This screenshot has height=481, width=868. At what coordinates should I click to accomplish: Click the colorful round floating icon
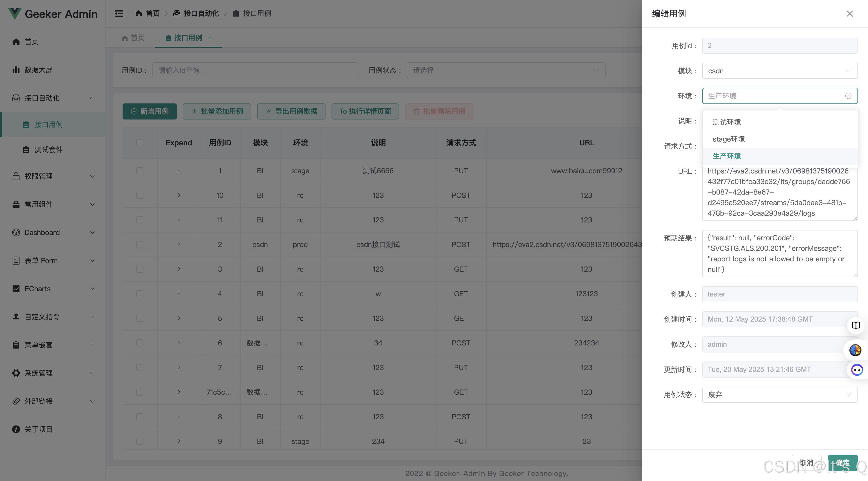[855, 350]
